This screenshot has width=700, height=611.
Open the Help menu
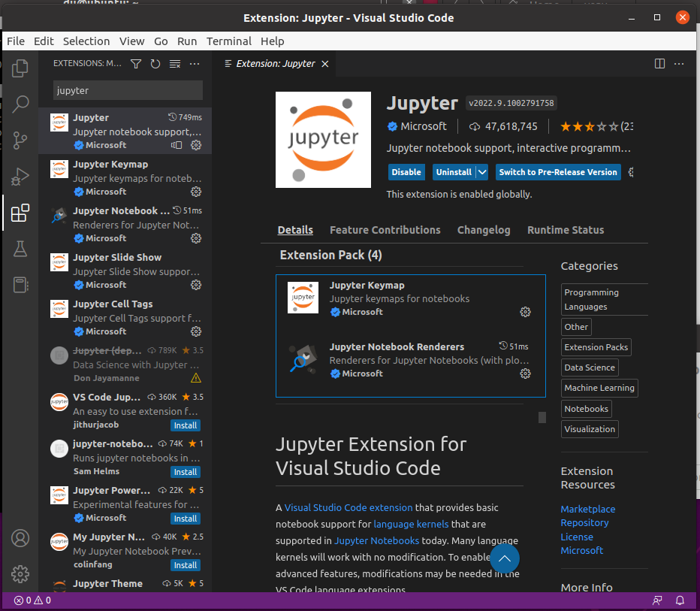coord(273,41)
